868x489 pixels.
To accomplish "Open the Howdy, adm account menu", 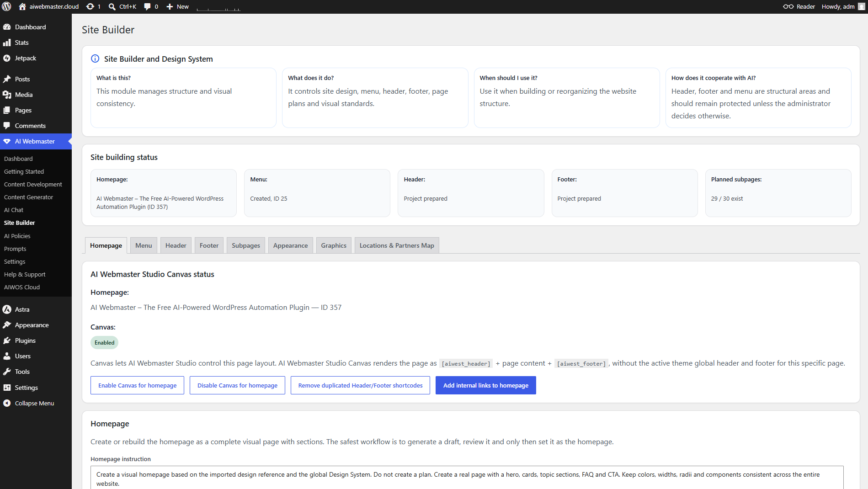I will [x=843, y=6].
